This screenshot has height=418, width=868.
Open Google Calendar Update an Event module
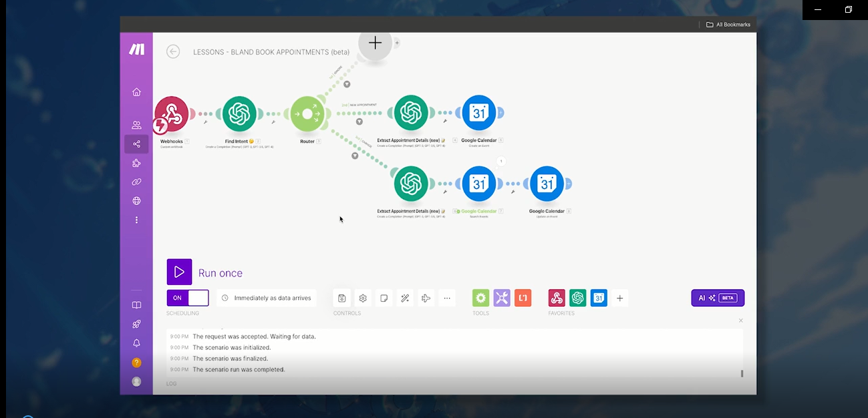547,184
